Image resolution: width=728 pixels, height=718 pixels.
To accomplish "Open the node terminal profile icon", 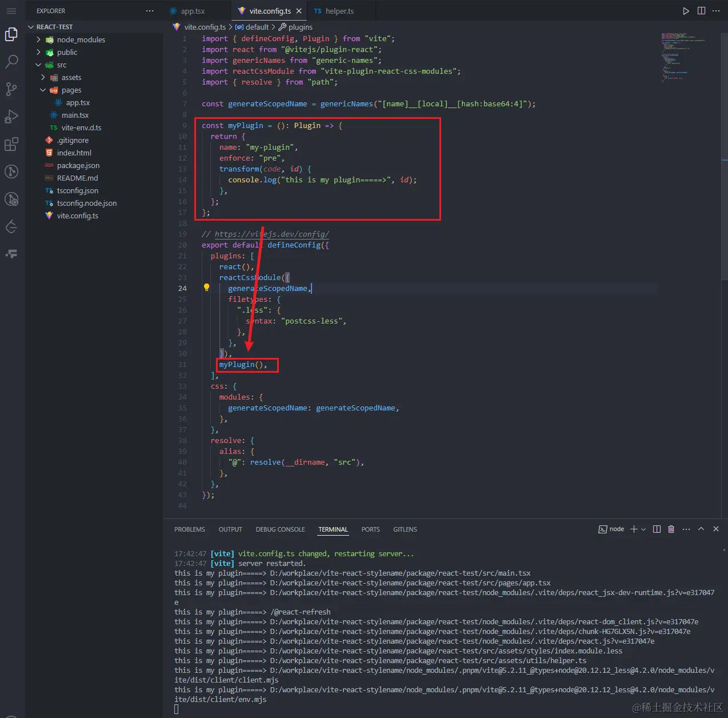I will [603, 529].
